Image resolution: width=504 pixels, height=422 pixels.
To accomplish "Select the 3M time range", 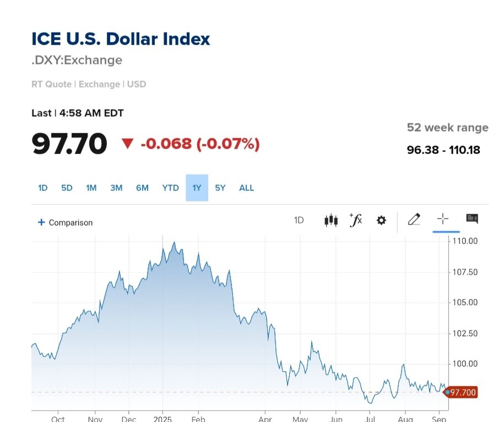I will tap(116, 188).
